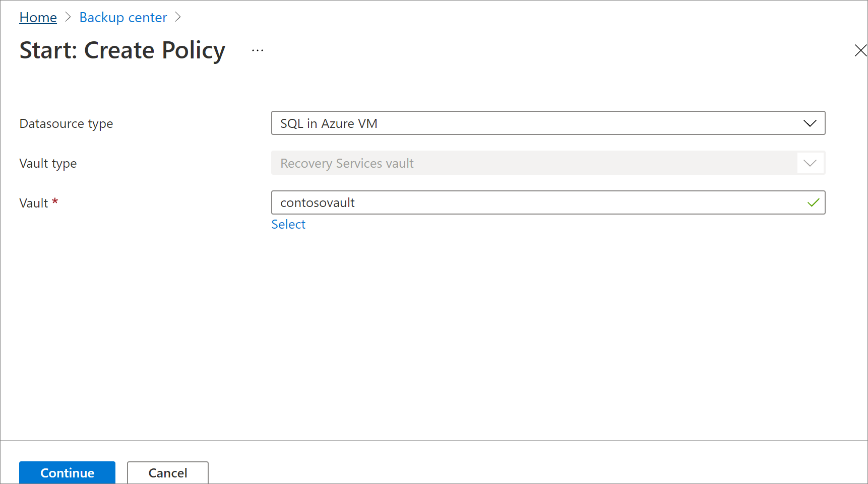Click the Start: Create Policy heading
The image size is (868, 484).
click(122, 50)
